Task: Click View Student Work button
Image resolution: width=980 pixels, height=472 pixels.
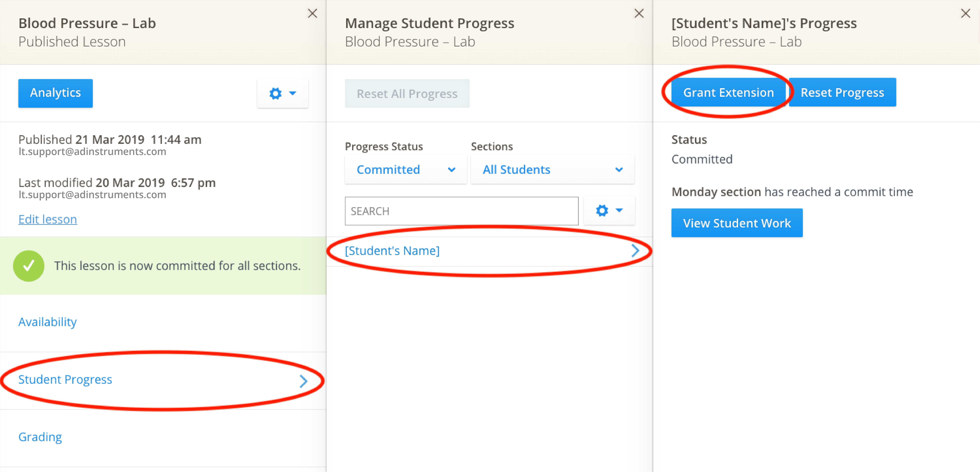Action: pos(737,223)
